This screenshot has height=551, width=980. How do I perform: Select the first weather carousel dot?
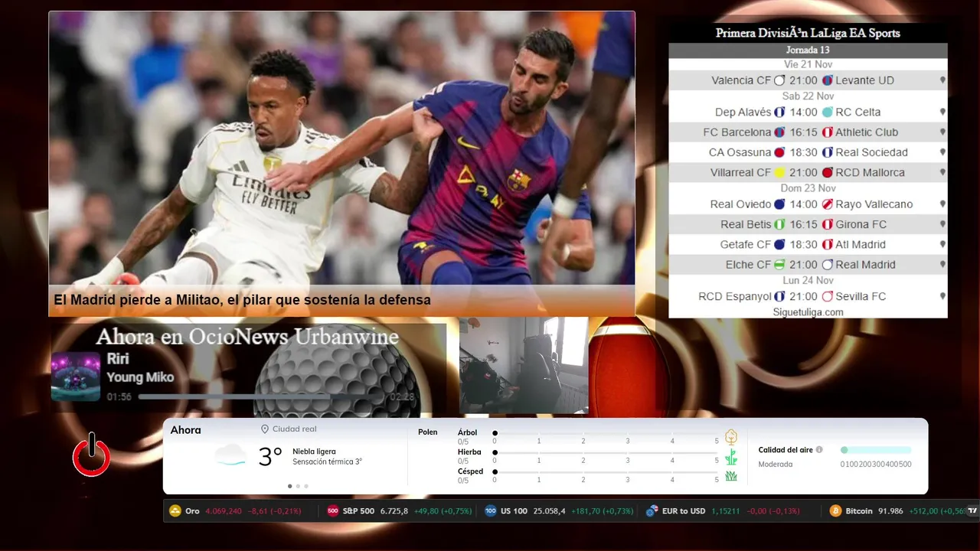289,486
